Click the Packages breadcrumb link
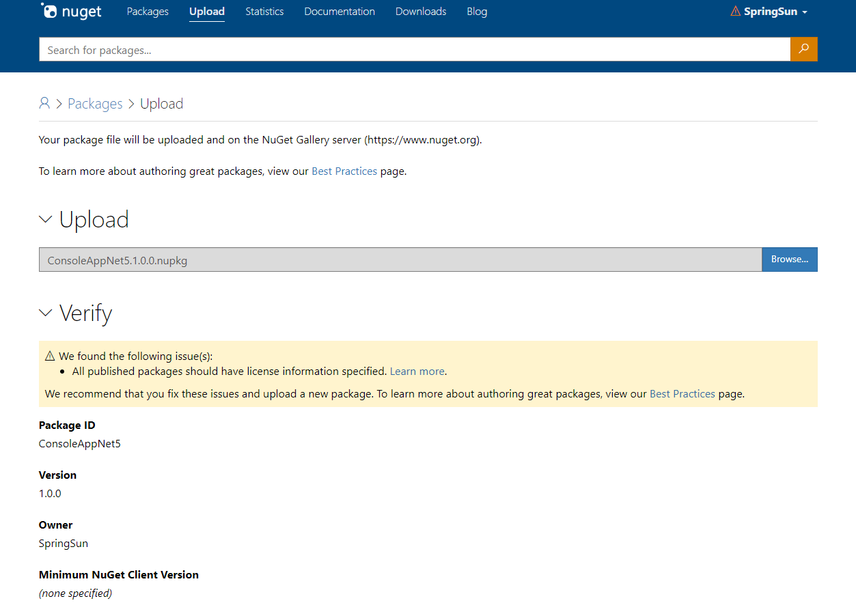Viewport: 856px width, 616px height. [95, 104]
